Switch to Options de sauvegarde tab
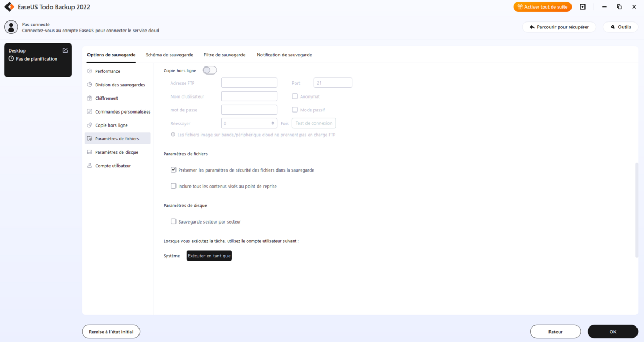Image resolution: width=644 pixels, height=342 pixels. pyautogui.click(x=111, y=55)
